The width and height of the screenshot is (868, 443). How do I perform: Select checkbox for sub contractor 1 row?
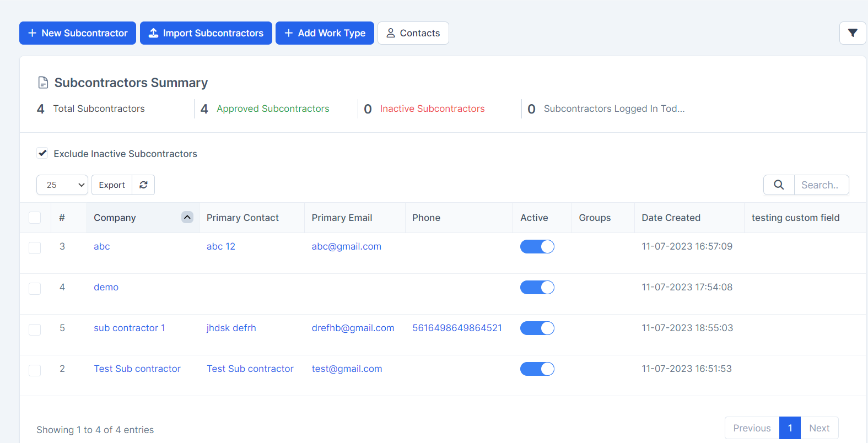click(35, 329)
